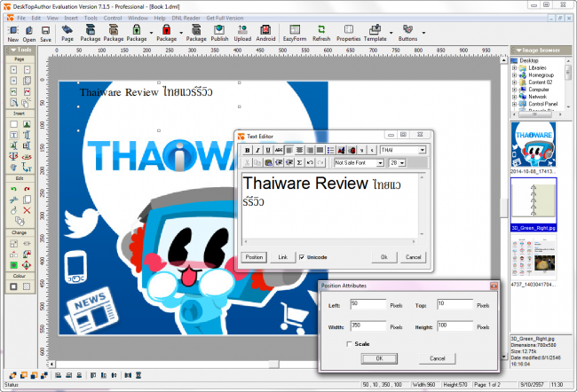Click the pattern colour swatch in Colour section
The image size is (577, 392).
tap(27, 286)
